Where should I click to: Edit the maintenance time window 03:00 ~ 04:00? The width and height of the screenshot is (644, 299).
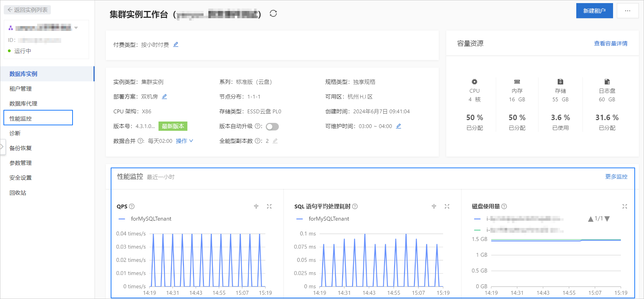click(x=399, y=126)
